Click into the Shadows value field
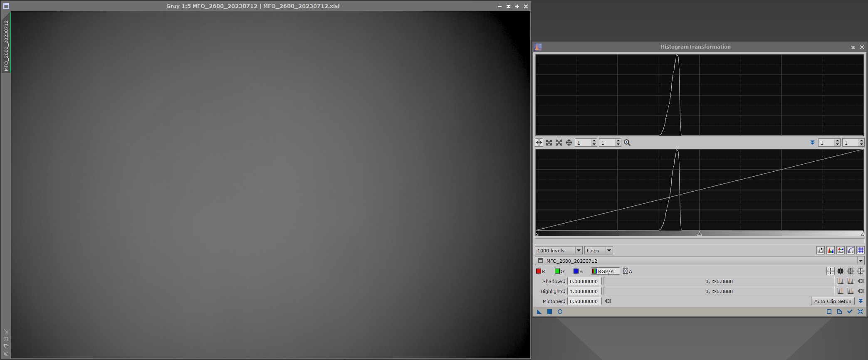Screen dimensions: 868x360 click(584, 281)
